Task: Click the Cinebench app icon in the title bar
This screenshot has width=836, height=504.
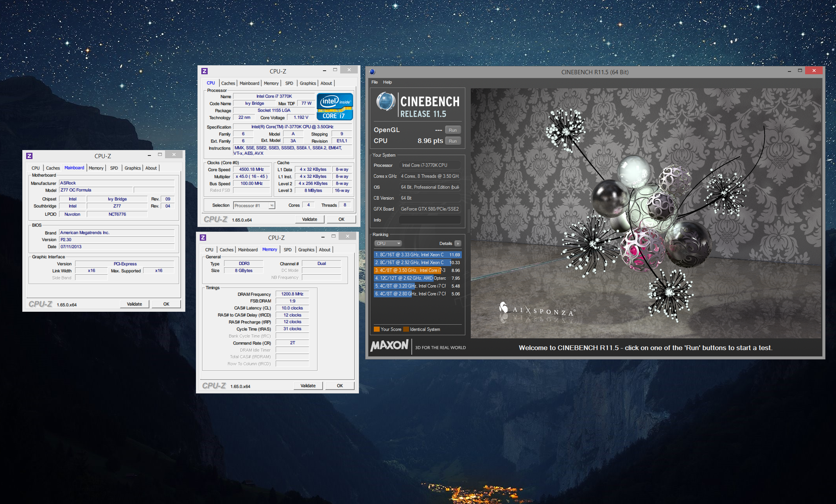Action: 372,72
